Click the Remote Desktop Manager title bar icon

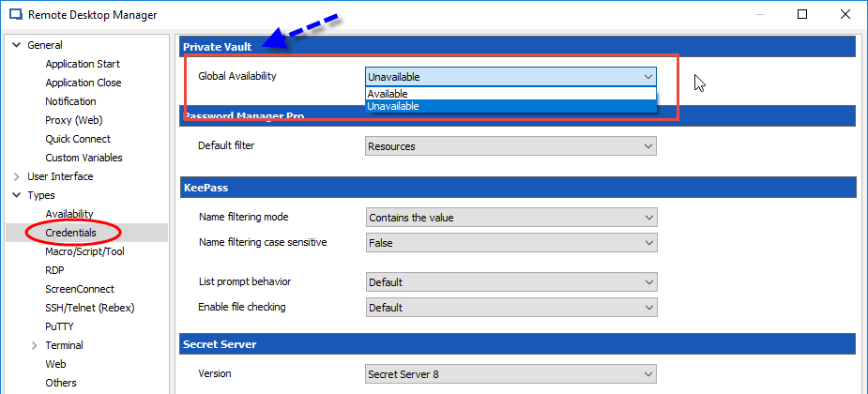(15, 15)
